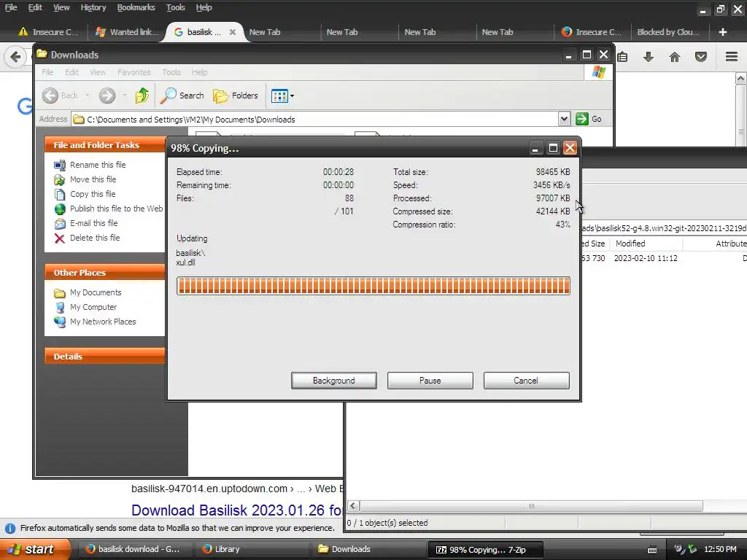The width and height of the screenshot is (747, 560).
Task: Click Delete this file
Action: pos(95,238)
